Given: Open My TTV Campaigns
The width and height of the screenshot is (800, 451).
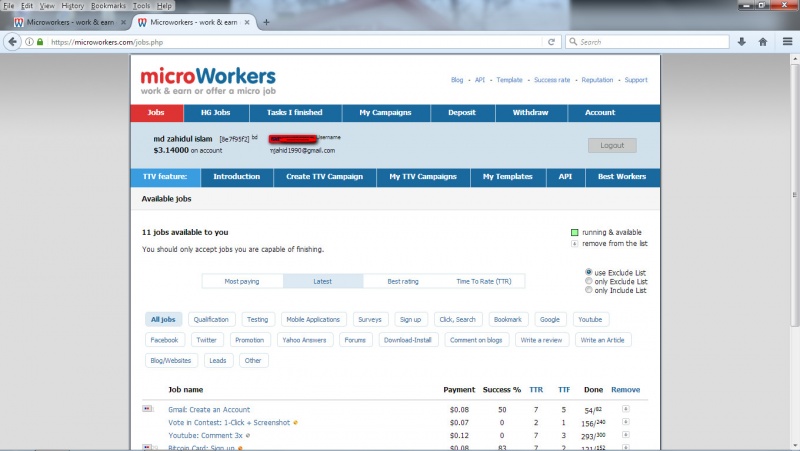Looking at the screenshot, I should [423, 177].
